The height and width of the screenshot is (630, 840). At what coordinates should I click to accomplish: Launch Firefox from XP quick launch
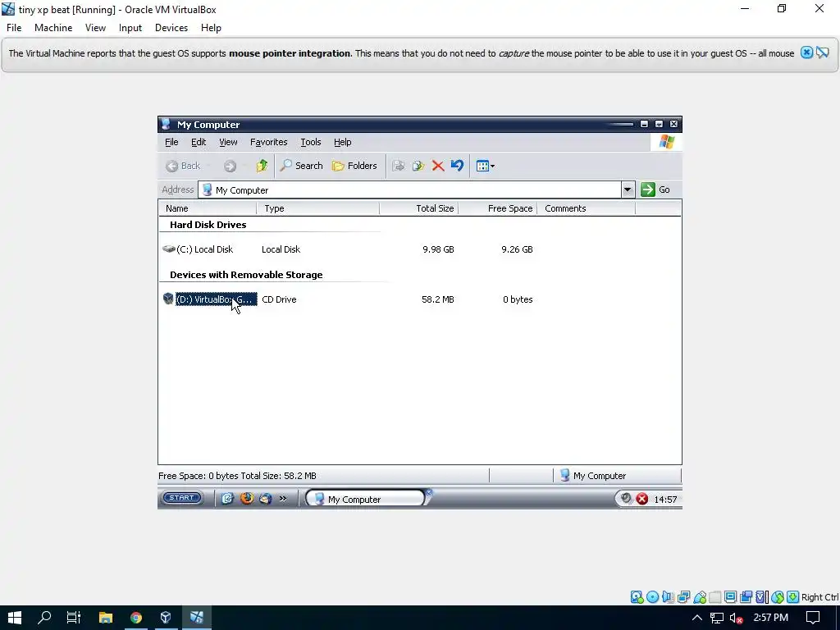(x=246, y=499)
